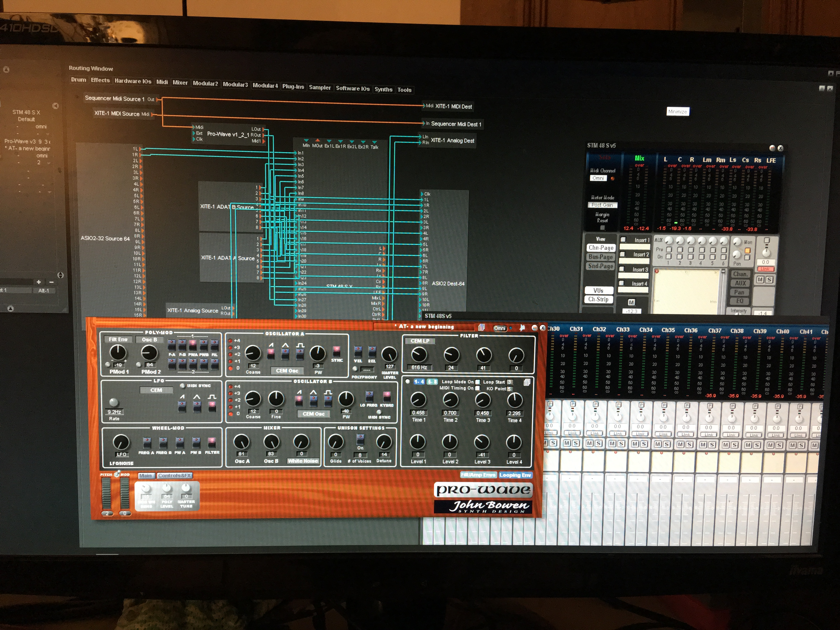Open Oscillator A CEM Osc type dropdown
Viewport: 840px width, 630px height.
click(x=287, y=371)
